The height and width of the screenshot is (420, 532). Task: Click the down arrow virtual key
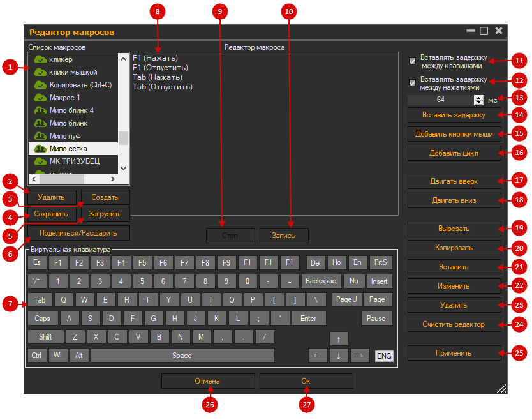click(339, 356)
